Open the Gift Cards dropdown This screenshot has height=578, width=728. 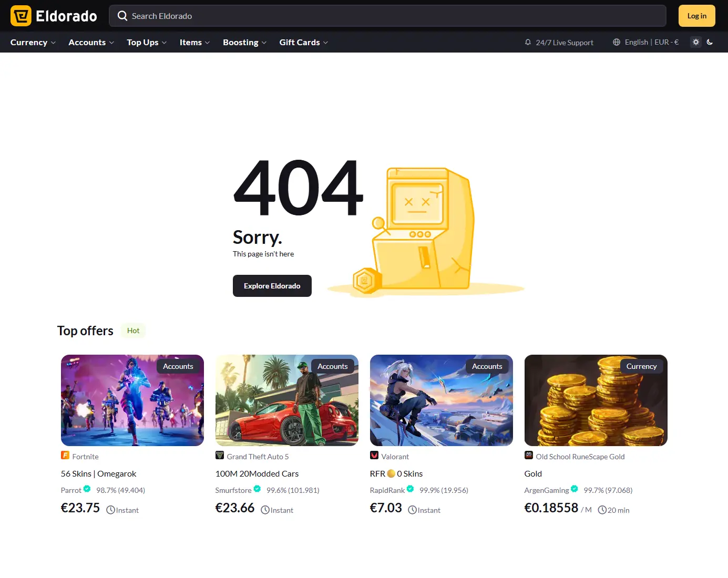coord(304,42)
